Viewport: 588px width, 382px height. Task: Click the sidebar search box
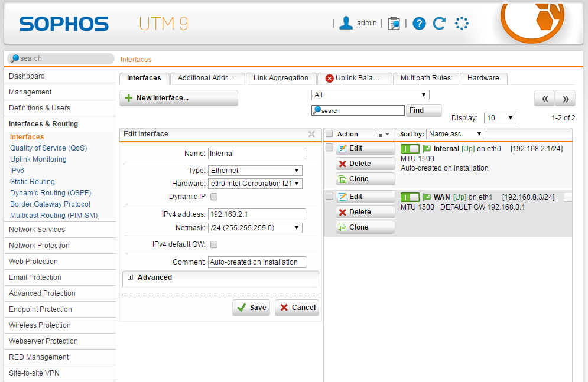coord(61,58)
